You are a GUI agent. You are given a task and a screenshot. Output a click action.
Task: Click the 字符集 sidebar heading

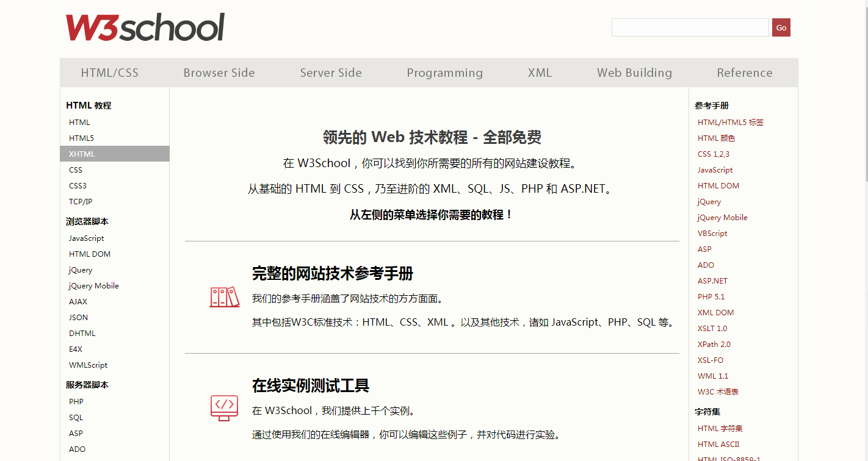(707, 412)
